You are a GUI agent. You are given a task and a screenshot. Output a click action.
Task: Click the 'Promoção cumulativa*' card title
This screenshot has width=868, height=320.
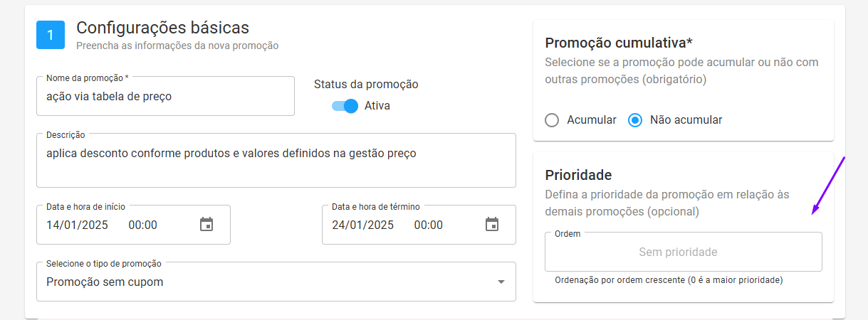(x=619, y=42)
